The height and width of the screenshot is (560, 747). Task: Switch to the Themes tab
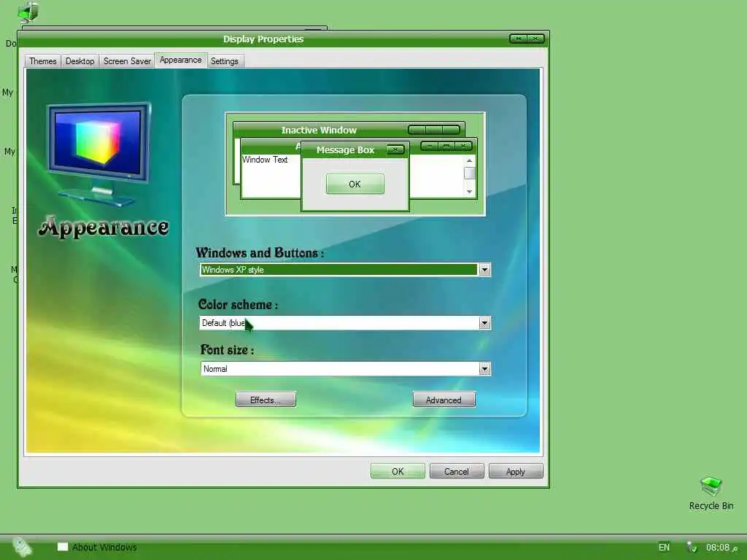pos(43,61)
